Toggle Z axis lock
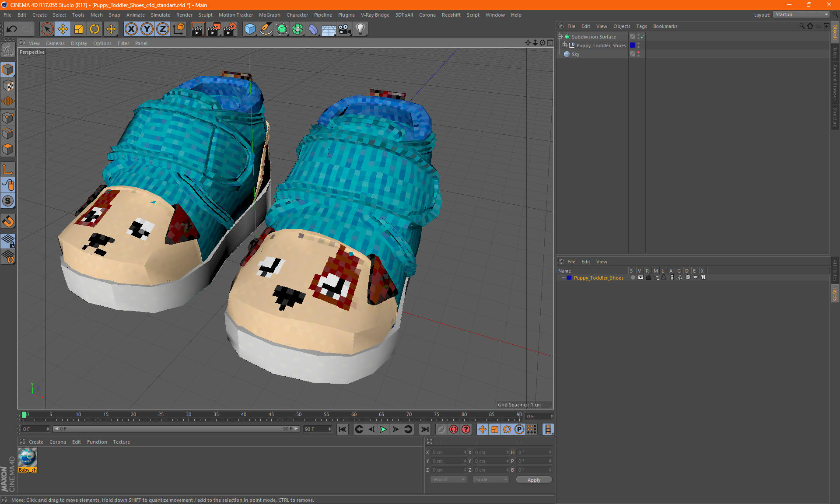 click(163, 29)
